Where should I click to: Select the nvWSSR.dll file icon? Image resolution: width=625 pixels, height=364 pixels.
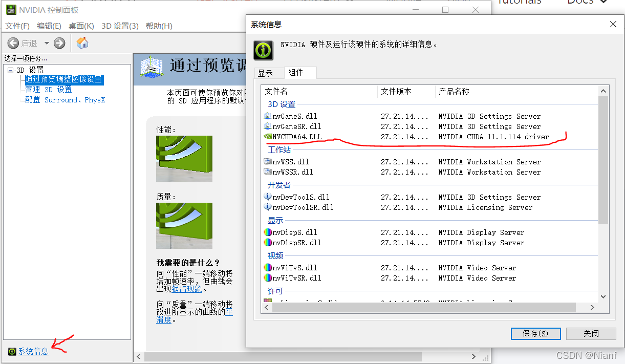(267, 172)
